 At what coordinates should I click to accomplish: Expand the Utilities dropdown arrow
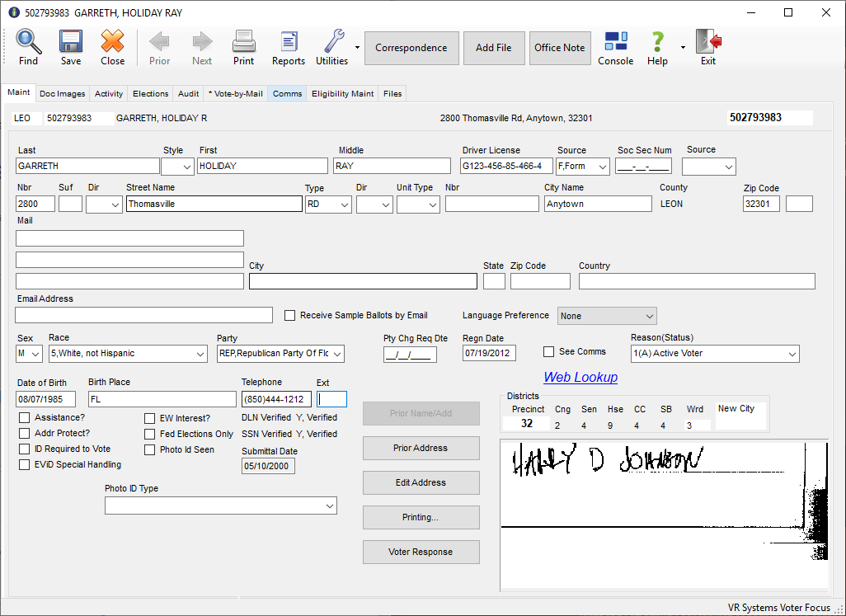357,48
